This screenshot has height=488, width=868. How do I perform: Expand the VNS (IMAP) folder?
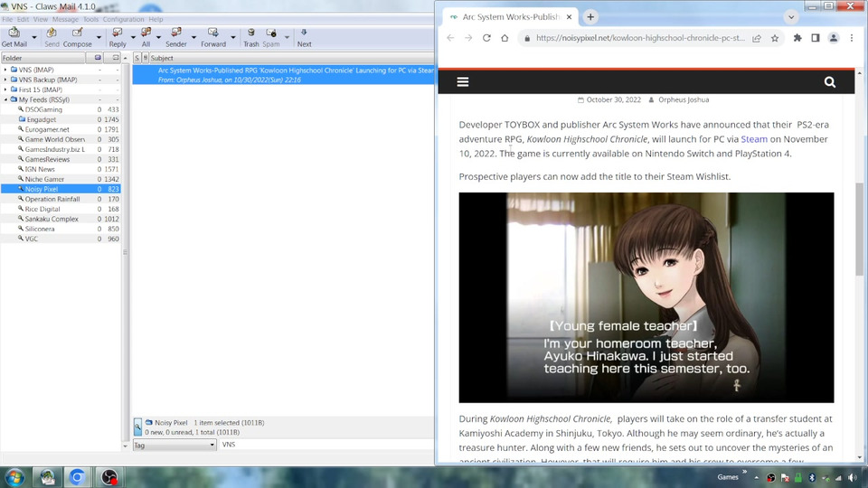click(5, 70)
